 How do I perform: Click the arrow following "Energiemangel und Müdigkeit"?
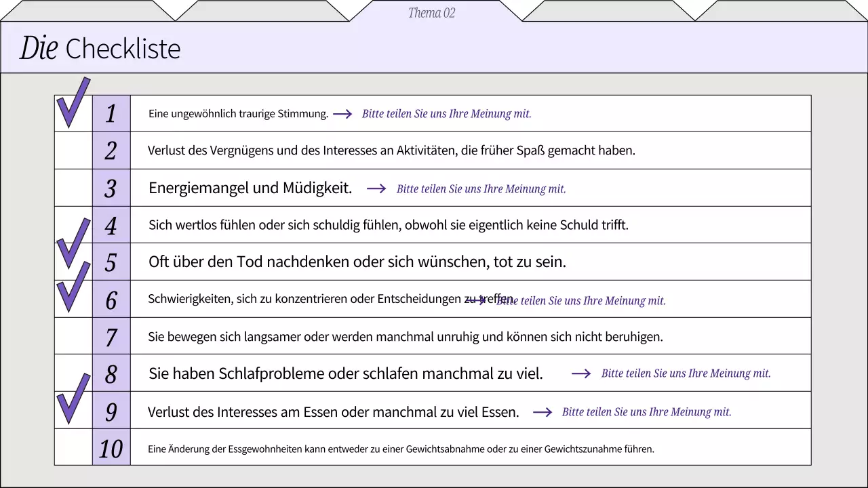pos(376,188)
